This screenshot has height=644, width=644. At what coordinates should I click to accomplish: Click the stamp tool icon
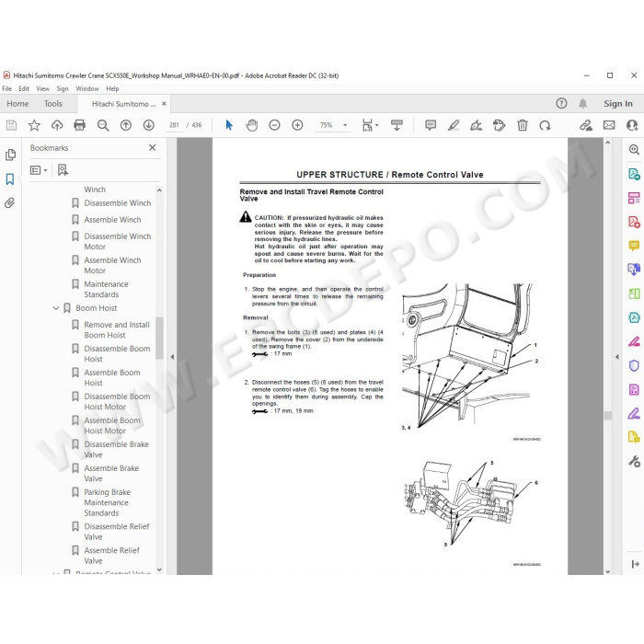pyautogui.click(x=499, y=125)
